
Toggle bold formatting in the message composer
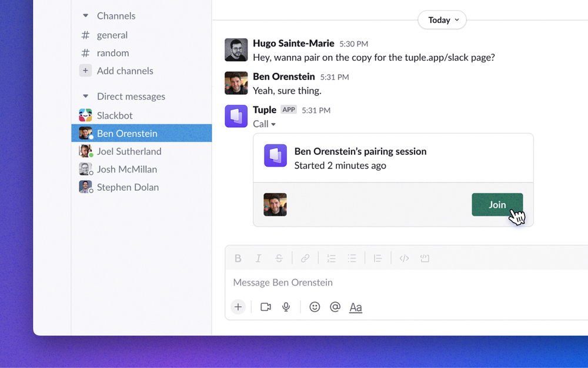coord(238,258)
